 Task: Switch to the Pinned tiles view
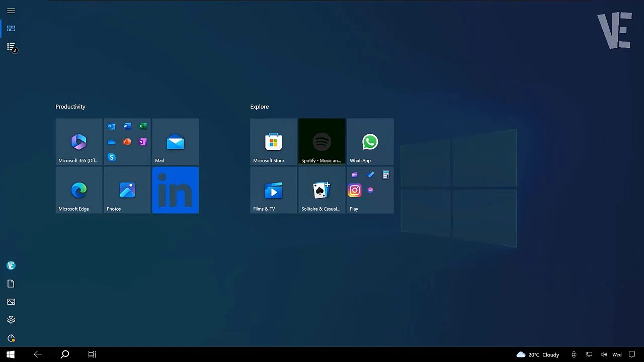pos(11,29)
